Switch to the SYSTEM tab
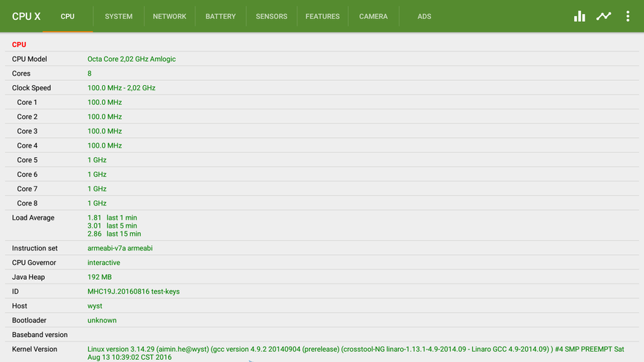Screen dimensions: 644x362 point(119,16)
